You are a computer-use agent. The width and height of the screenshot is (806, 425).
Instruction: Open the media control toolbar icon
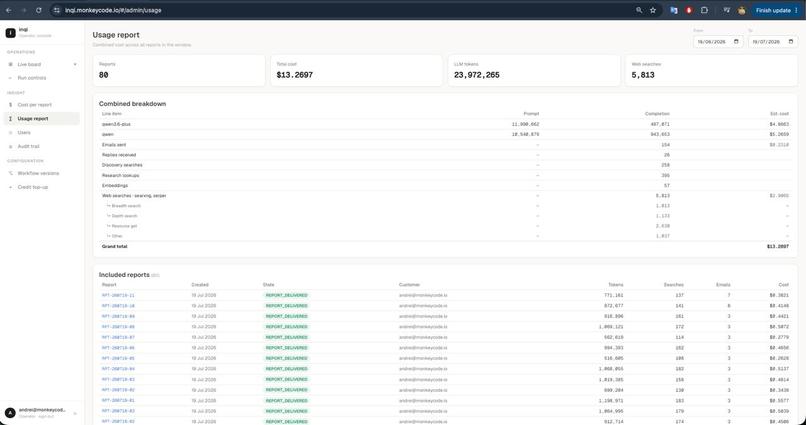(726, 10)
